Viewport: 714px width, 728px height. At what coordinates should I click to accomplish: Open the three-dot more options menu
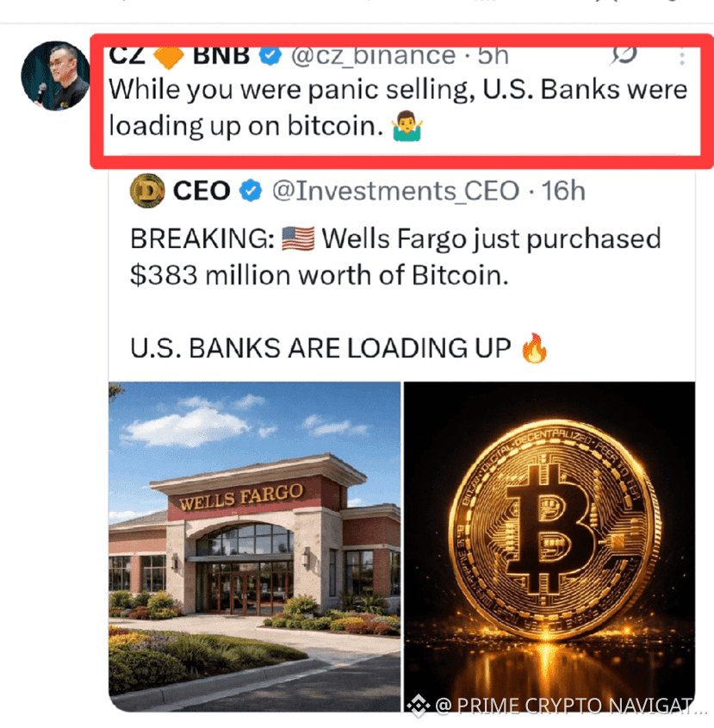(681, 57)
